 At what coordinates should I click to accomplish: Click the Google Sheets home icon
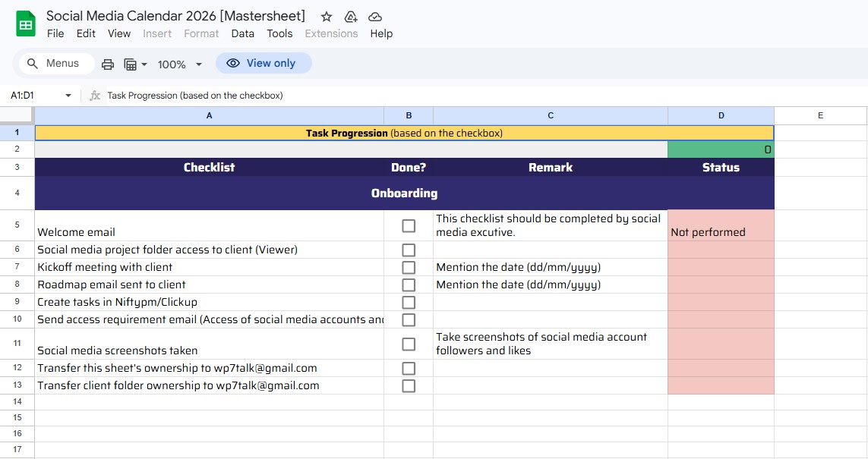(25, 23)
